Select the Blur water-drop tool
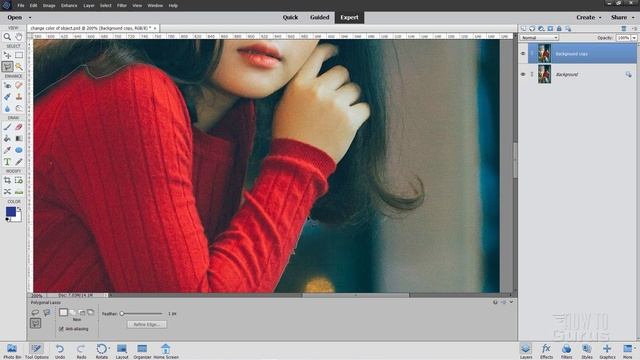Viewport: 640px width, 360px height. 7,108
